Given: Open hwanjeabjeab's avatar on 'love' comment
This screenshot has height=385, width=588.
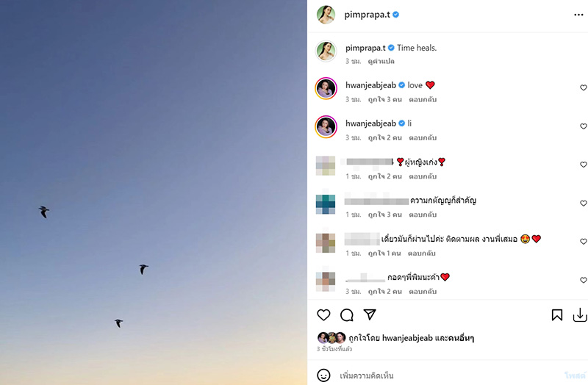Looking at the screenshot, I should point(326,89).
